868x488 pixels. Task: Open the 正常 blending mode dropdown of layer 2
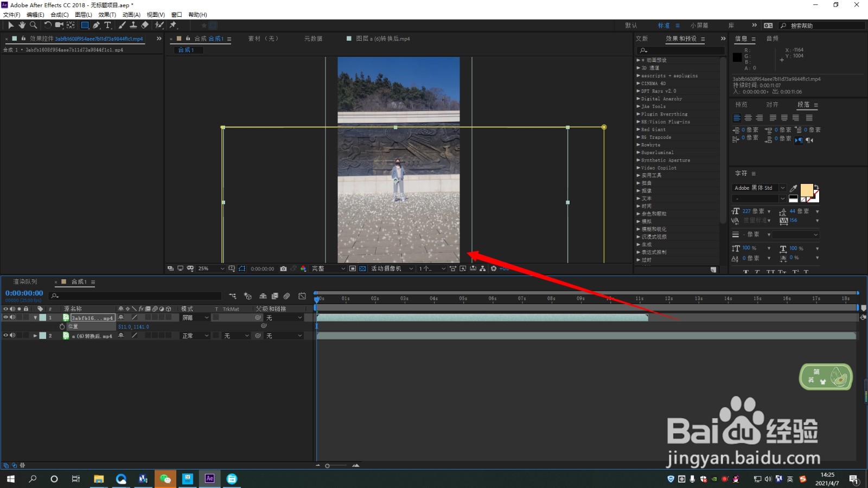coord(195,336)
